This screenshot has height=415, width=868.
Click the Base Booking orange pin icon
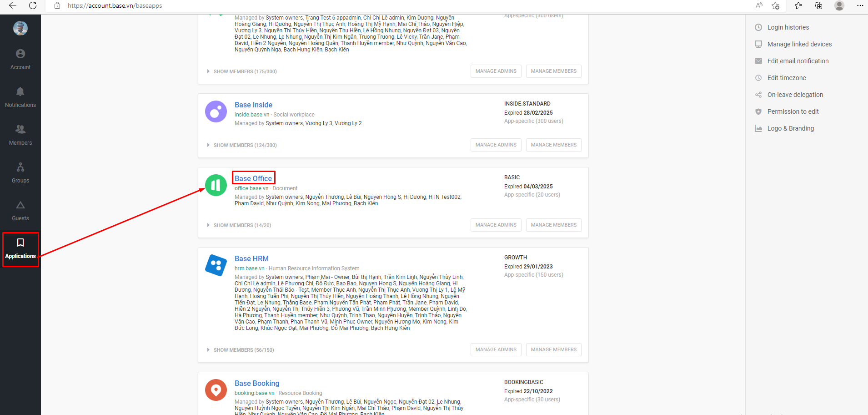coord(216,390)
